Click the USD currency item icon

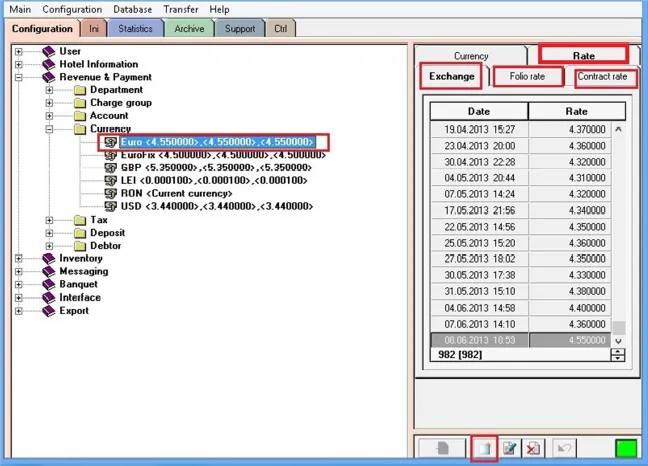[x=110, y=206]
